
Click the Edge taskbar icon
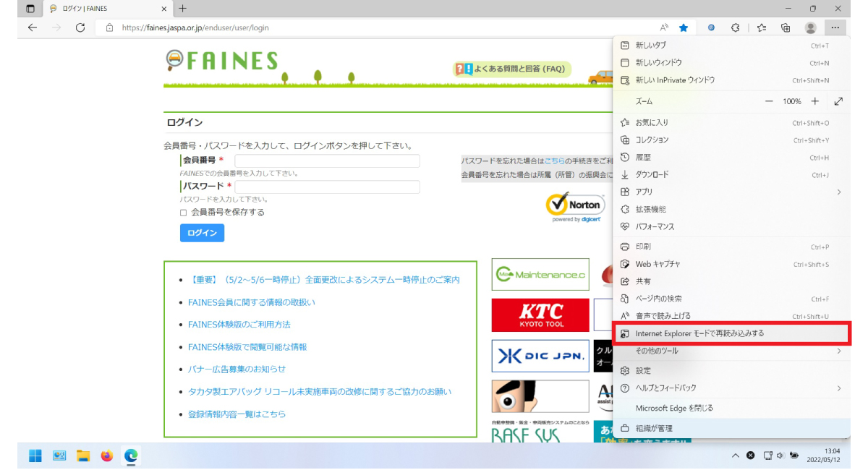click(131, 456)
